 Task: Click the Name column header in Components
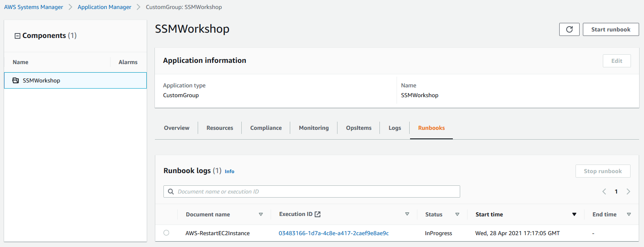pos(20,62)
